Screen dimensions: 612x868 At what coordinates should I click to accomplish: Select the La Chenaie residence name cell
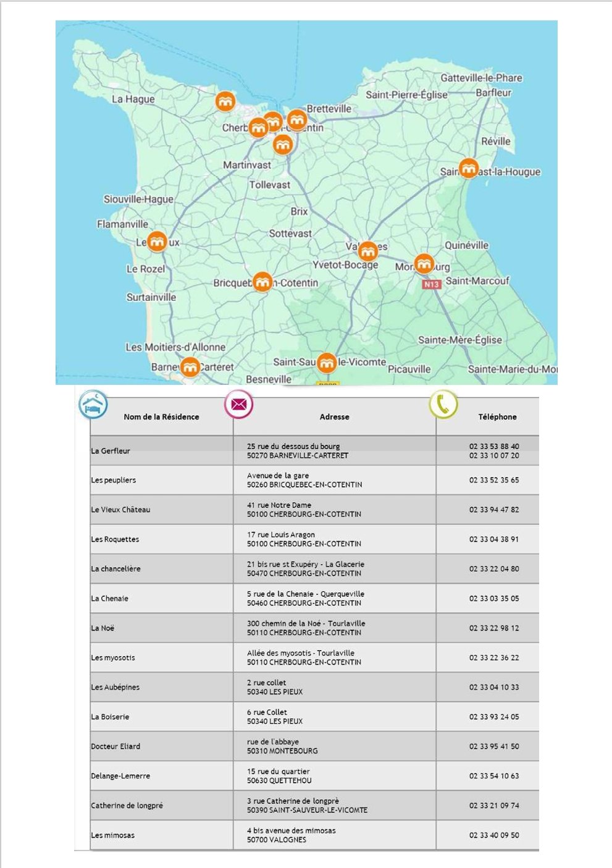[x=110, y=599]
